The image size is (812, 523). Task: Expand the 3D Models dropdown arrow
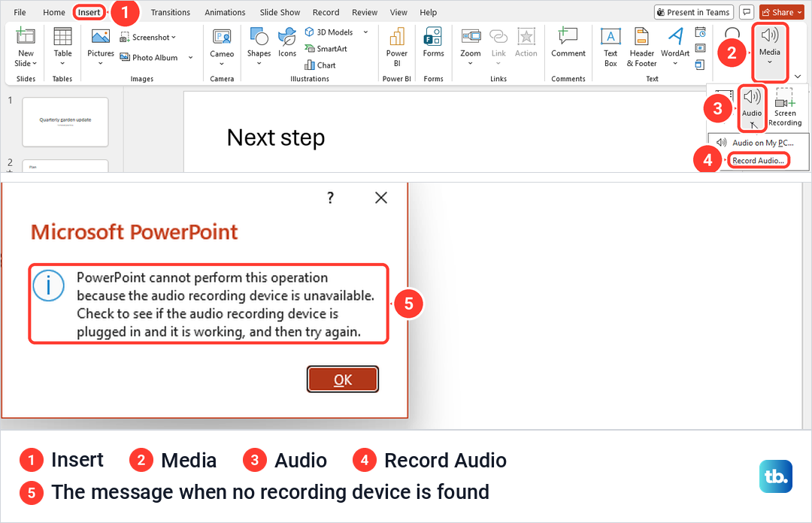(x=365, y=32)
